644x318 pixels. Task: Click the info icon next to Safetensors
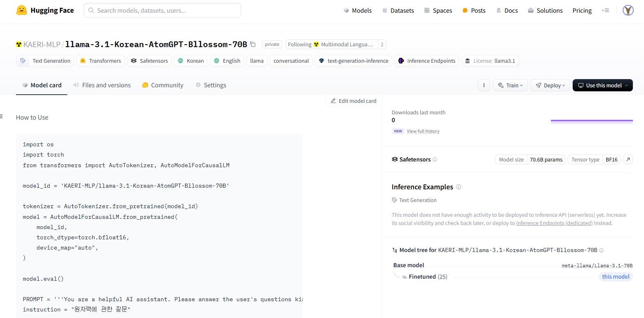435,159
